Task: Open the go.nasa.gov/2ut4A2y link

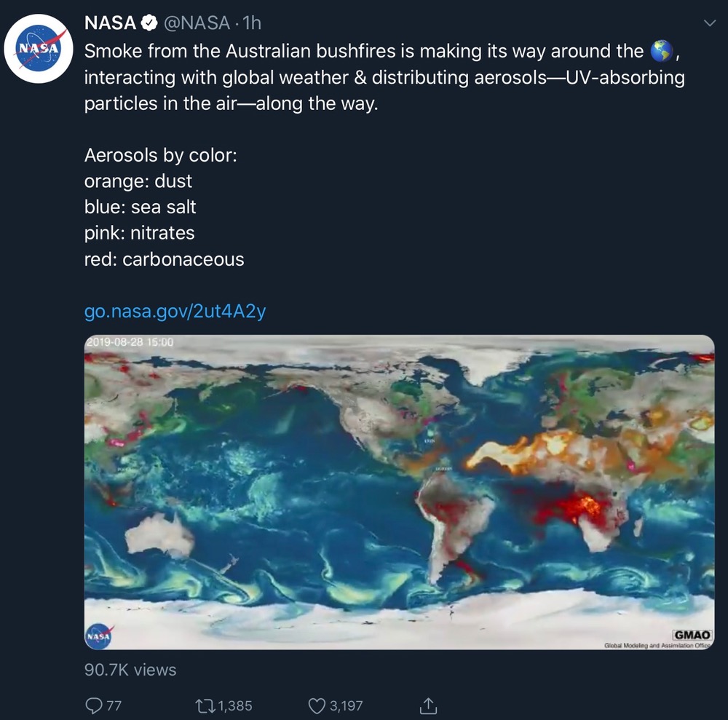Action: click(x=175, y=312)
